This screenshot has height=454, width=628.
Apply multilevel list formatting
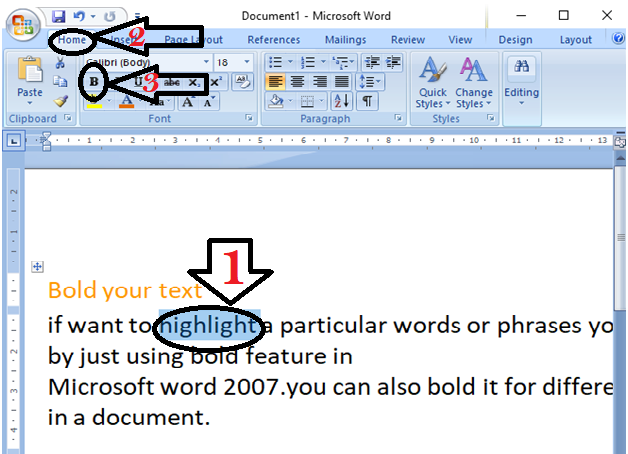pyautogui.click(x=340, y=62)
